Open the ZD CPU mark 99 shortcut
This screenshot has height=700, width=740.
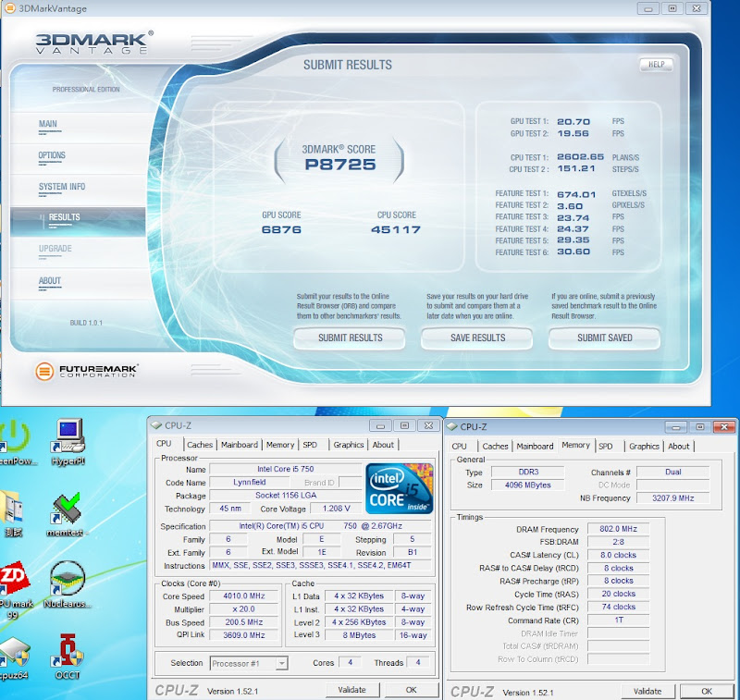pyautogui.click(x=14, y=590)
